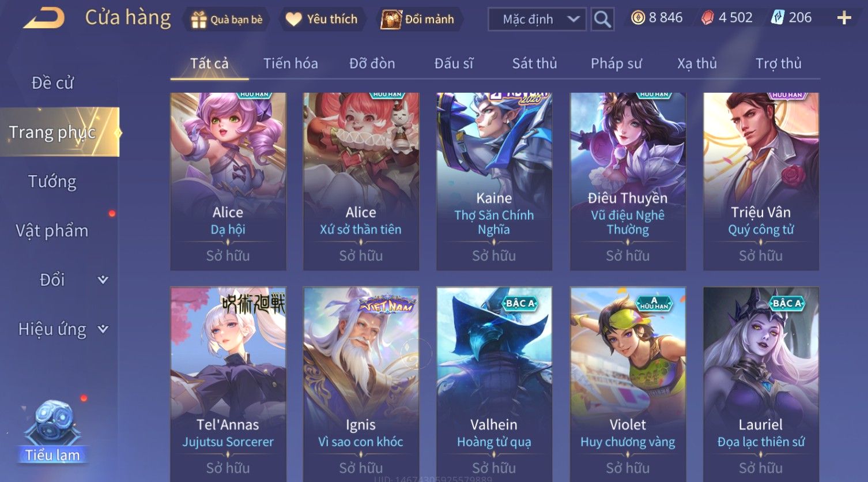Select the Kaine Thợ Săn Chính Nghĩa skin

click(x=494, y=182)
